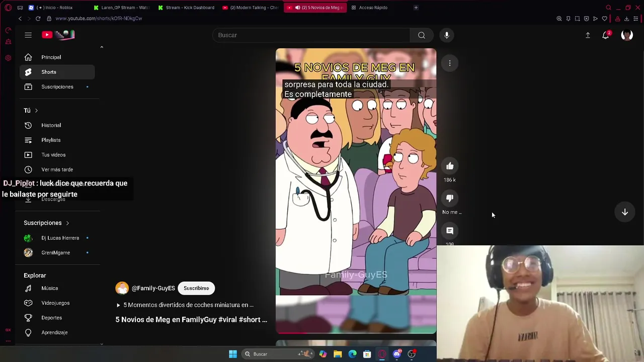Expand the Suscripciones section header
This screenshot has height=362, width=644.
(46, 223)
